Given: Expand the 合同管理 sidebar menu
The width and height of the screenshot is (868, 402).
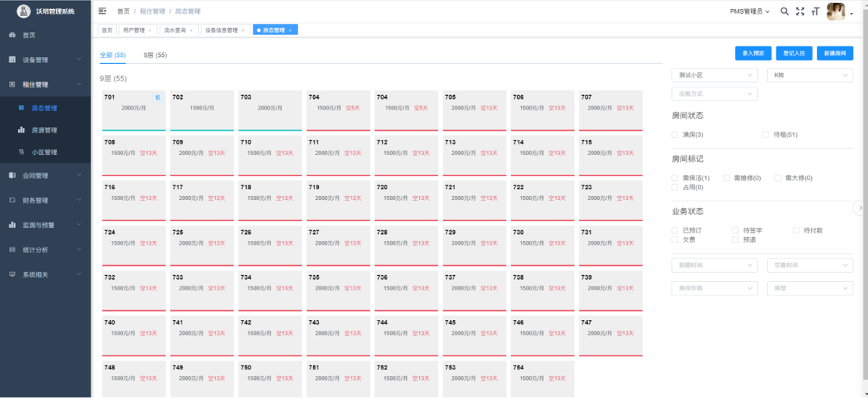Looking at the screenshot, I should pos(46,176).
